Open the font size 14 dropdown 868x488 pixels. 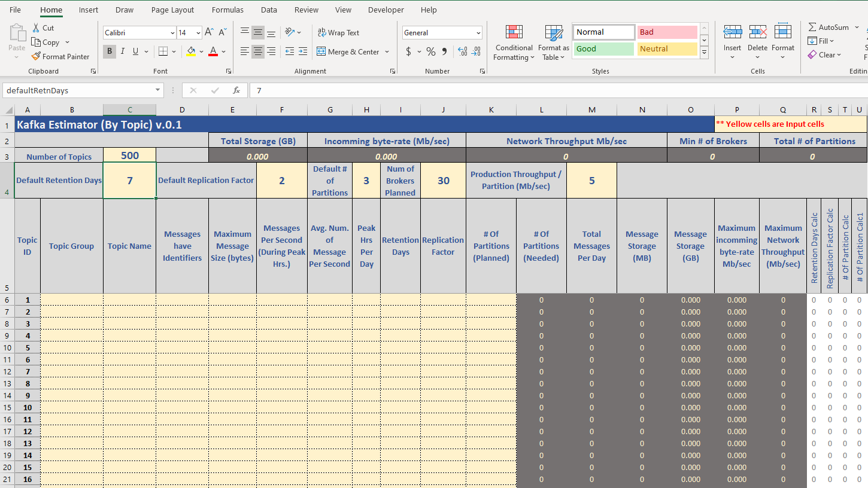pos(198,33)
